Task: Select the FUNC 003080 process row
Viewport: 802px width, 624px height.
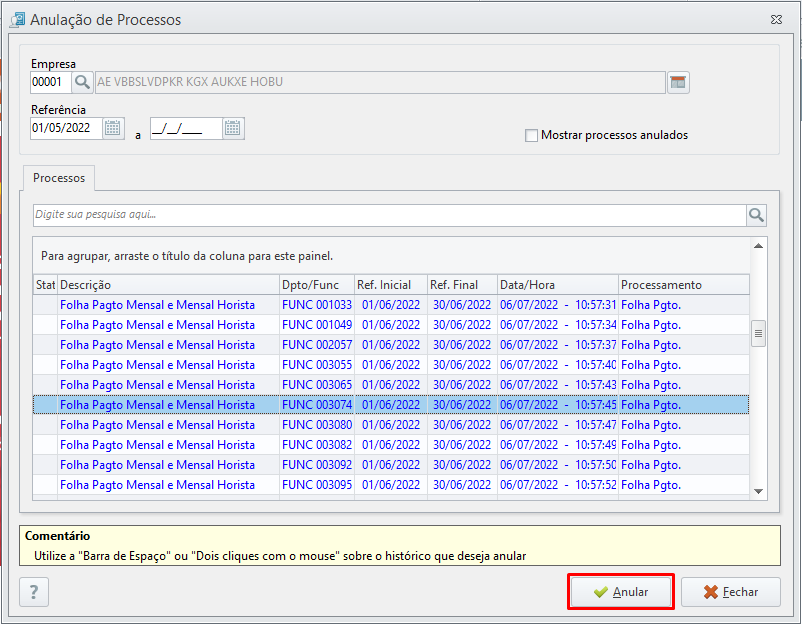Action: tap(391, 425)
